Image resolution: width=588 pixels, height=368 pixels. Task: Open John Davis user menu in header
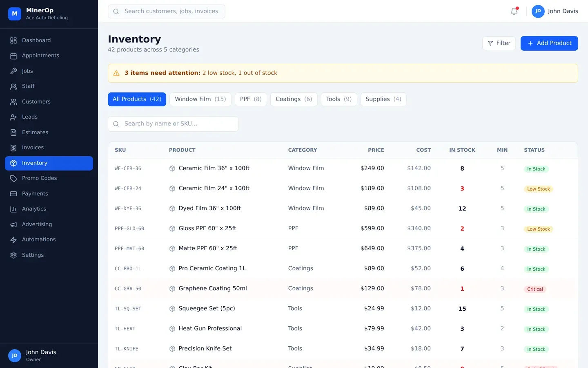point(555,11)
